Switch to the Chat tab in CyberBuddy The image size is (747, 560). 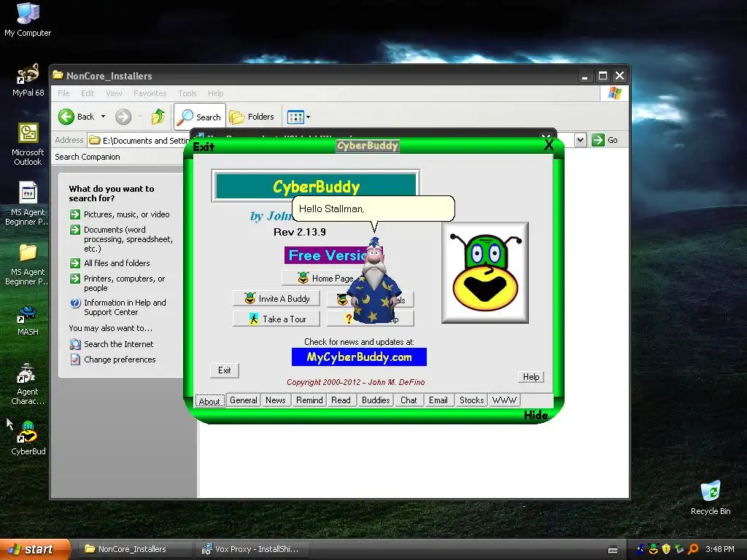[x=409, y=400]
